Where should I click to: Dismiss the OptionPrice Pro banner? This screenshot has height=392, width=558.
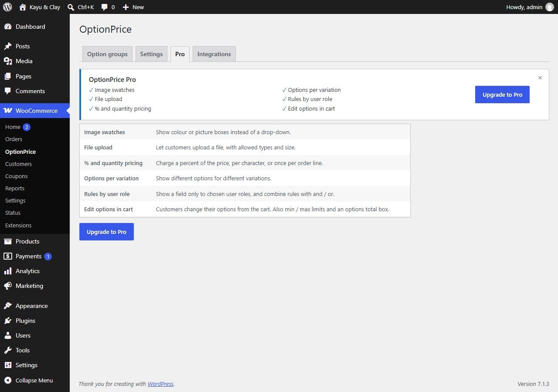(x=540, y=78)
